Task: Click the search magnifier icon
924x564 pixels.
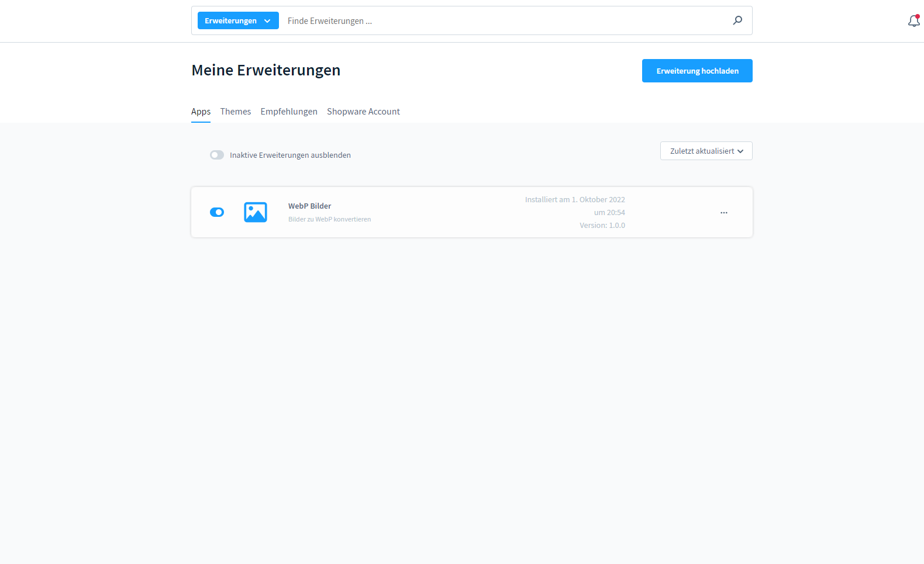Action: 737,20
